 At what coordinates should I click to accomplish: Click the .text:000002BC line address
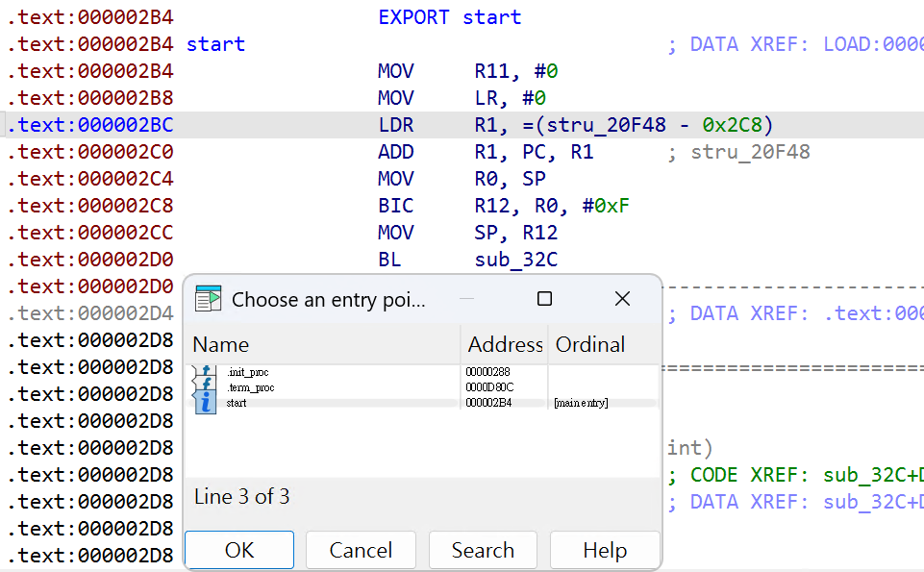pyautogui.click(x=90, y=125)
